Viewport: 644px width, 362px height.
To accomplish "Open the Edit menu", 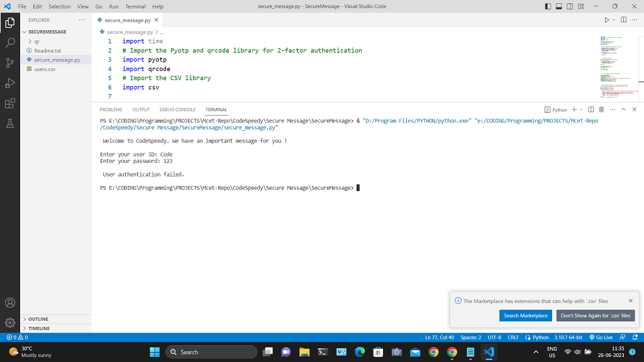I will click(37, 6).
